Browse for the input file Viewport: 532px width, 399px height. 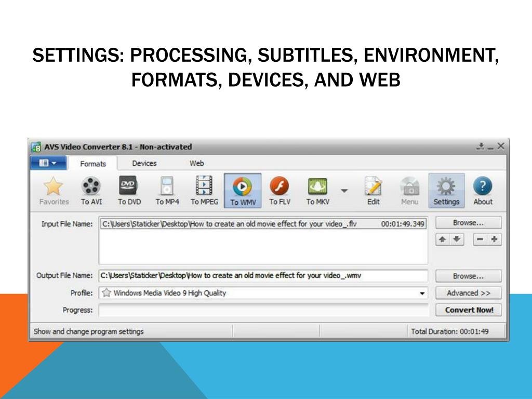[468, 223]
